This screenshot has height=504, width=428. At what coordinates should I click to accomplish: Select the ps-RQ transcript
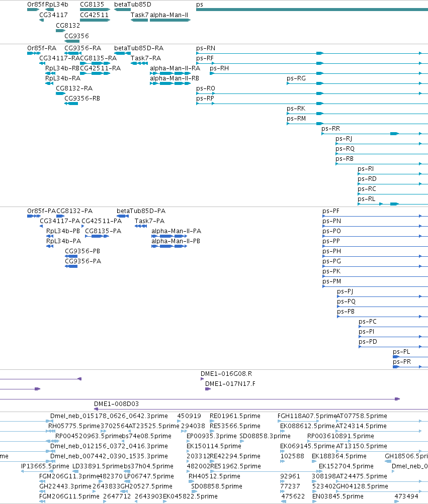(x=382, y=154)
